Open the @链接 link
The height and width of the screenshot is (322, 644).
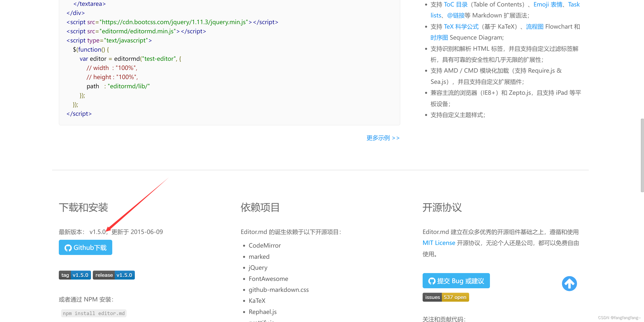coord(455,15)
